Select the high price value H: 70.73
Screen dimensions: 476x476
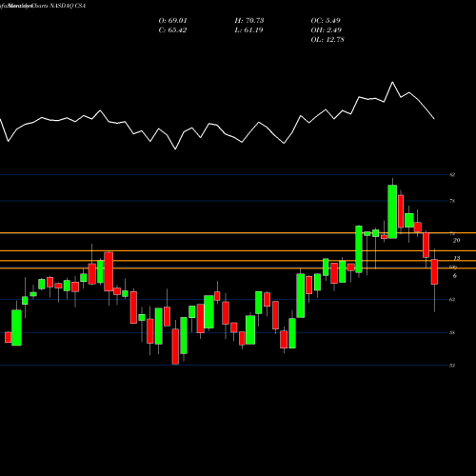[249, 21]
